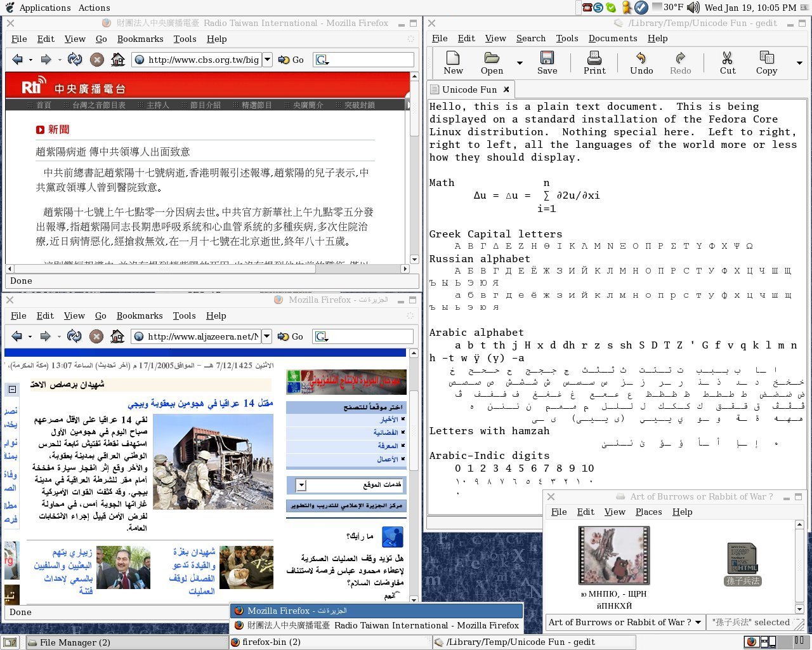Cut selected text in gedit
Image resolution: width=812 pixels, height=650 pixels.
(x=728, y=63)
